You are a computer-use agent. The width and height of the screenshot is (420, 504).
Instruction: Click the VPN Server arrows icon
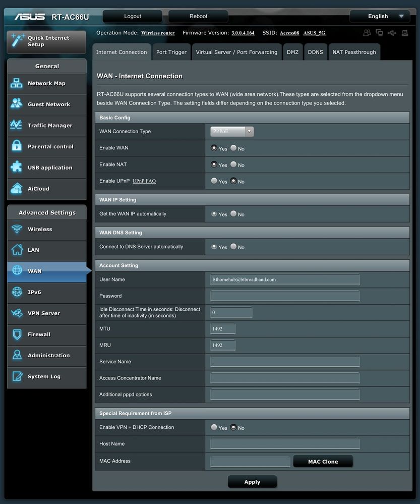[17, 313]
